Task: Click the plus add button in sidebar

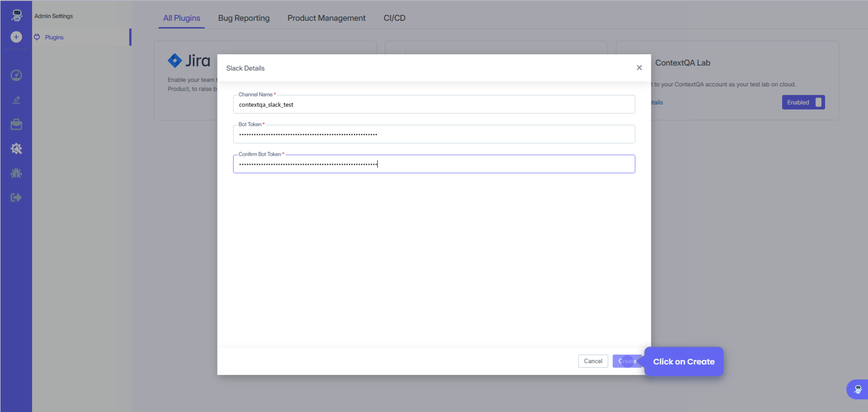Action: pyautogui.click(x=16, y=37)
